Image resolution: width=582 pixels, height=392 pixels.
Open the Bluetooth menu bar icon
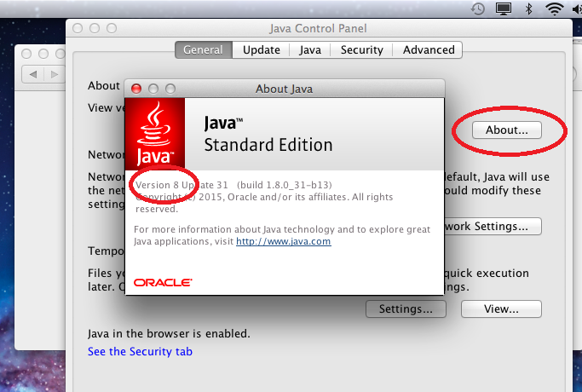click(x=529, y=9)
